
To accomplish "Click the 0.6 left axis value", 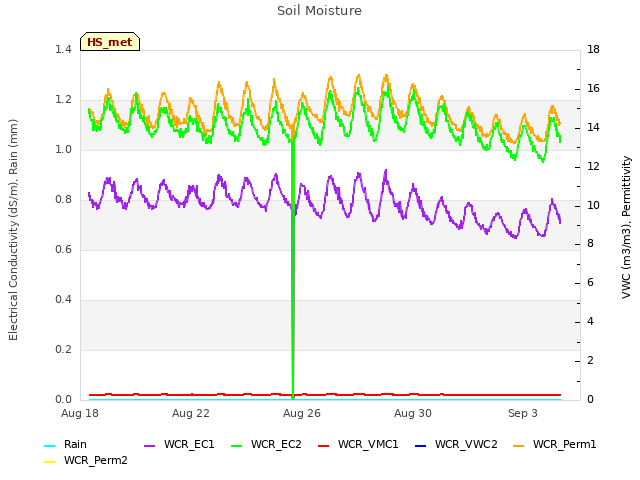I will pyautogui.click(x=63, y=250).
